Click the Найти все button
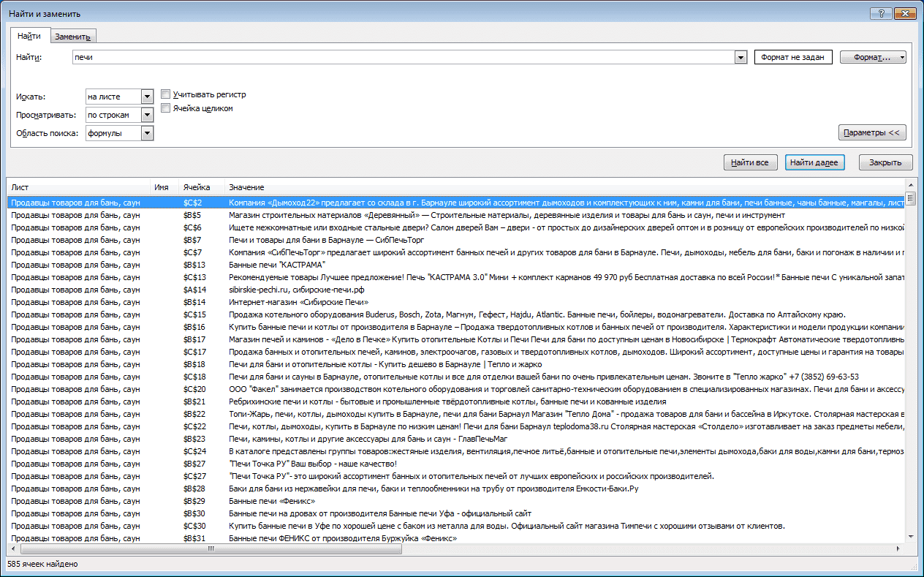Image resolution: width=924 pixels, height=577 pixels. click(x=750, y=162)
